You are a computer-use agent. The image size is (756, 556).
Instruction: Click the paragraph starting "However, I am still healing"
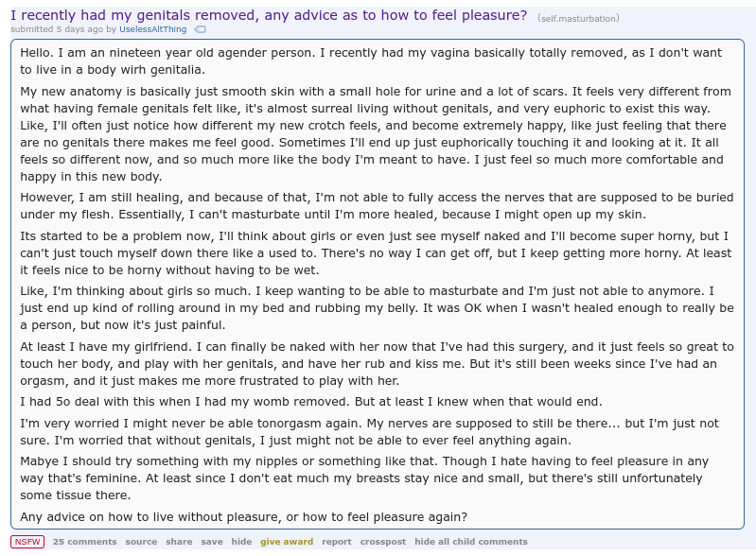378,206
